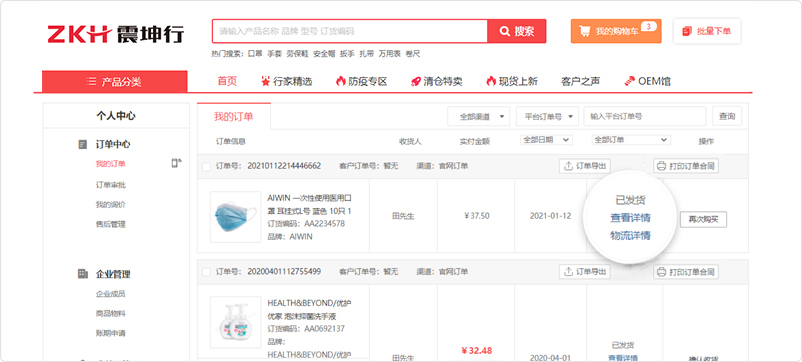The height and width of the screenshot is (362, 802).
Task: Click hot search term 卷尺
Action: coord(413,54)
